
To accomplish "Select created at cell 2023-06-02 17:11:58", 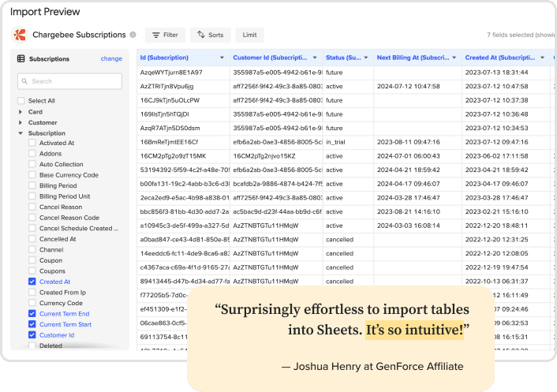I will pos(506,156).
